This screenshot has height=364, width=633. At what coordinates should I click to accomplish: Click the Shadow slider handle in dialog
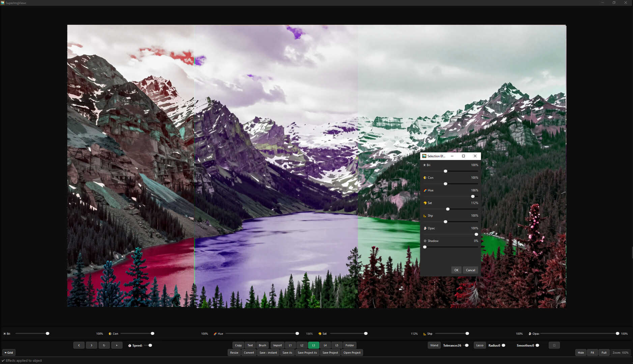(425, 247)
